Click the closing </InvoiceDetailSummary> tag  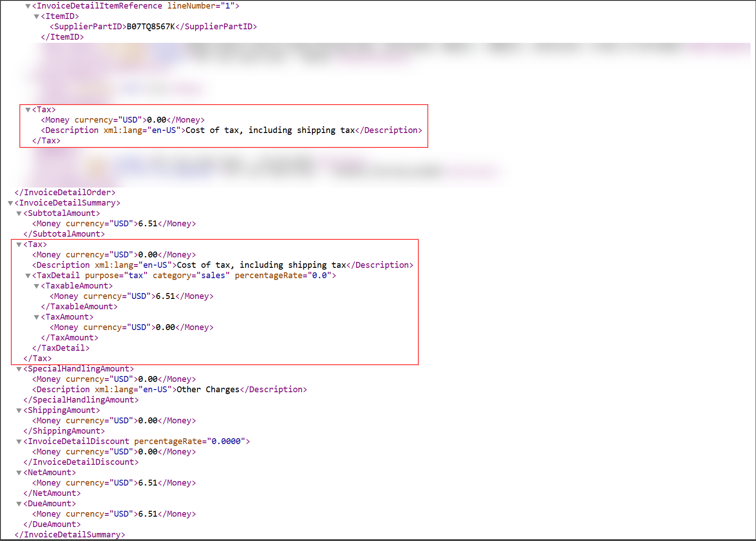tap(70, 535)
